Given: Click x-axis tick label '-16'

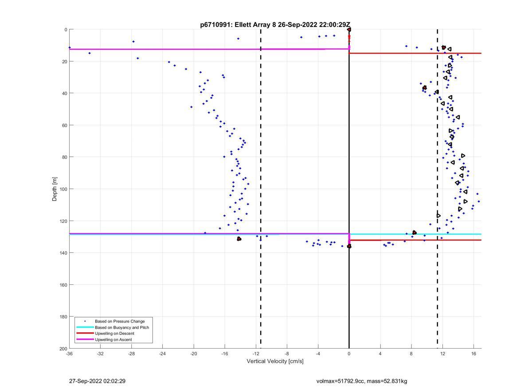Looking at the screenshot, I should pyautogui.click(x=225, y=354).
